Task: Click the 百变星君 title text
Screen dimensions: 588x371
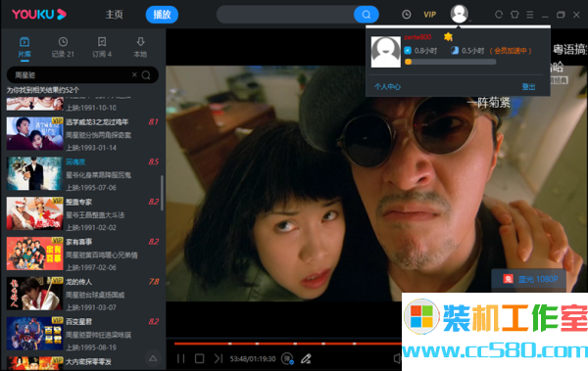Action: pyautogui.click(x=78, y=322)
